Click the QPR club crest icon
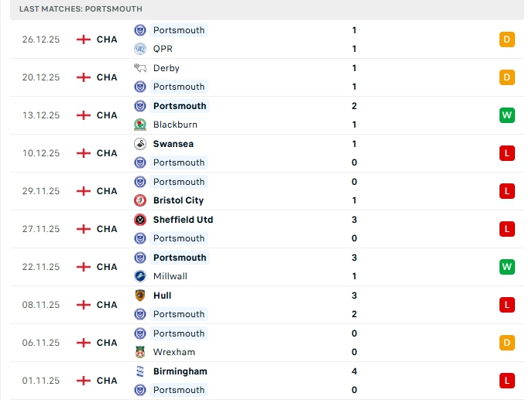 coord(140,49)
